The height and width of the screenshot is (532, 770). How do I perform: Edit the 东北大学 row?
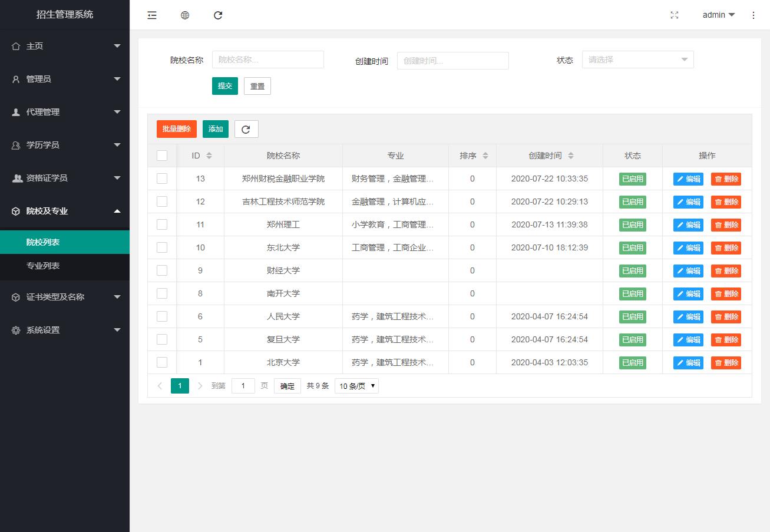(x=688, y=248)
